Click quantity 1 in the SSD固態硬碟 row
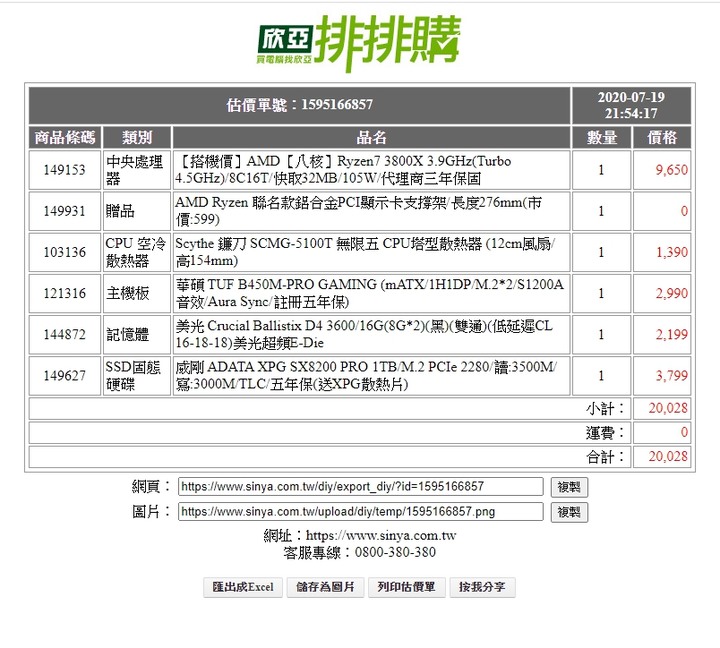Viewport: 720px width, 648px height. pyautogui.click(x=601, y=376)
